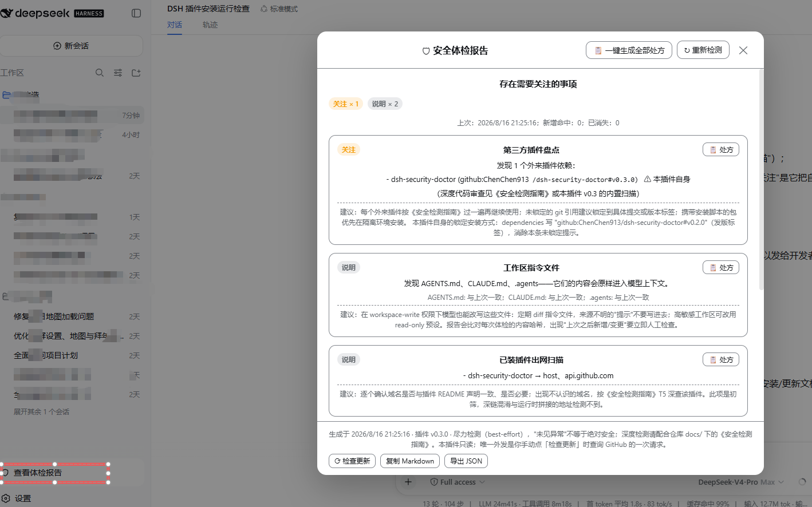This screenshot has height=507, width=812.
Task: Open 设置 in sidebar
Action: click(17, 498)
